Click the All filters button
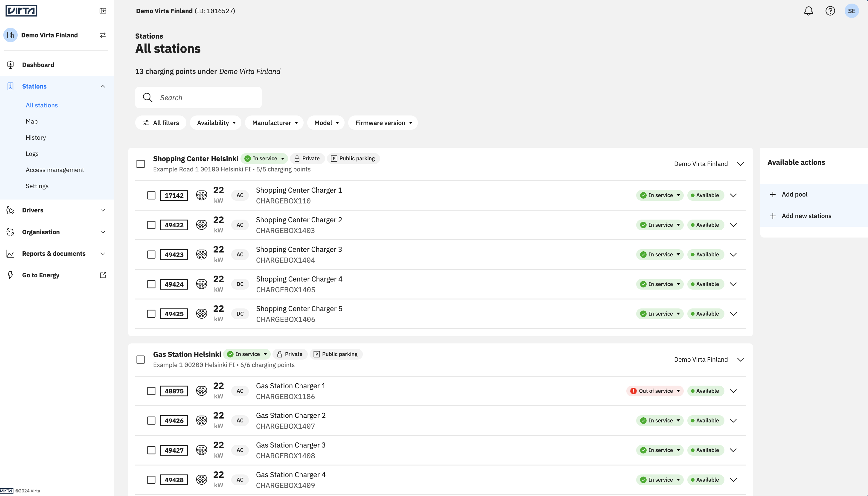Image resolution: width=868 pixels, height=496 pixels. point(161,123)
